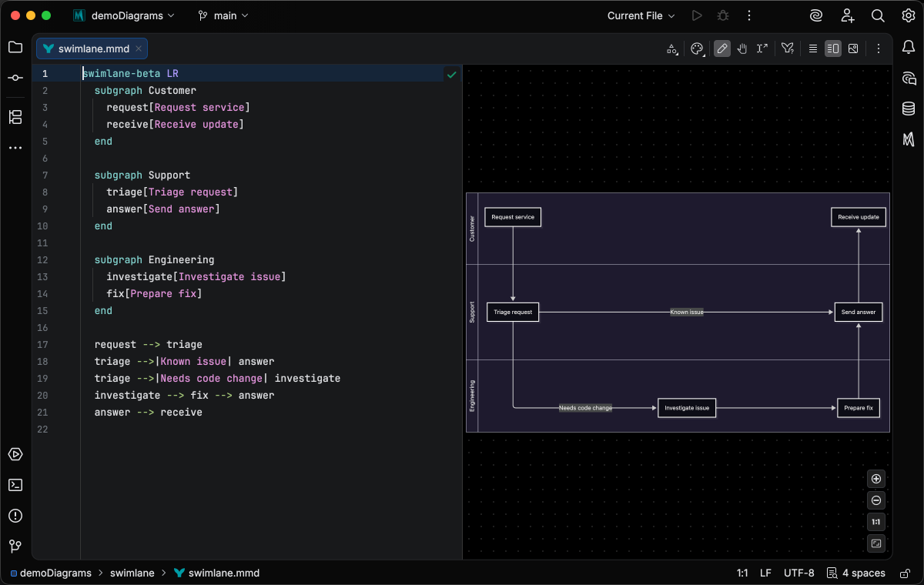Screen dimensions: 924x585
Task: Click the Run button in toolbar
Action: (x=697, y=15)
